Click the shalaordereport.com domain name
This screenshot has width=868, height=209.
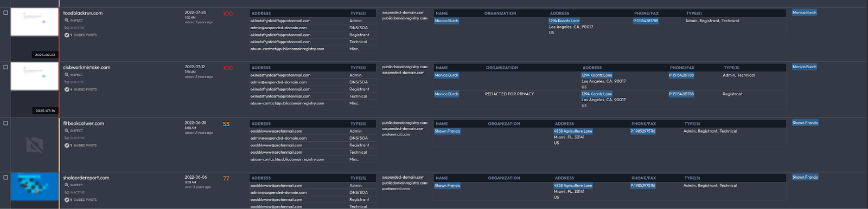point(86,178)
